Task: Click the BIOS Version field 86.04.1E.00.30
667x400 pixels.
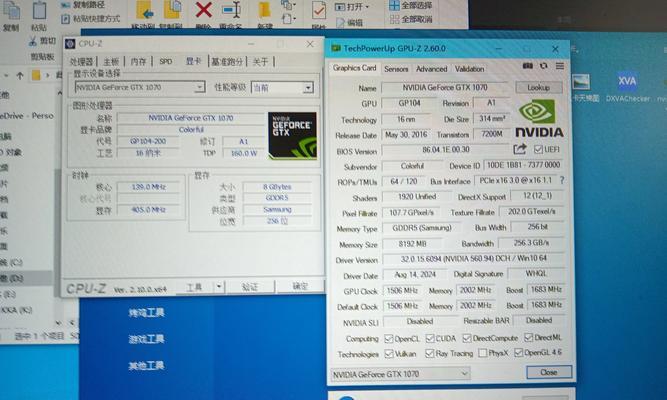Action: (x=446, y=150)
